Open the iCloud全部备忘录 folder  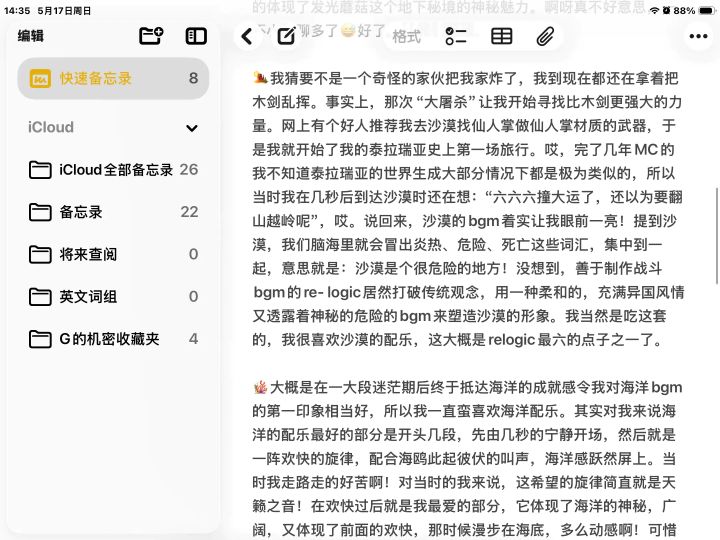(113, 170)
